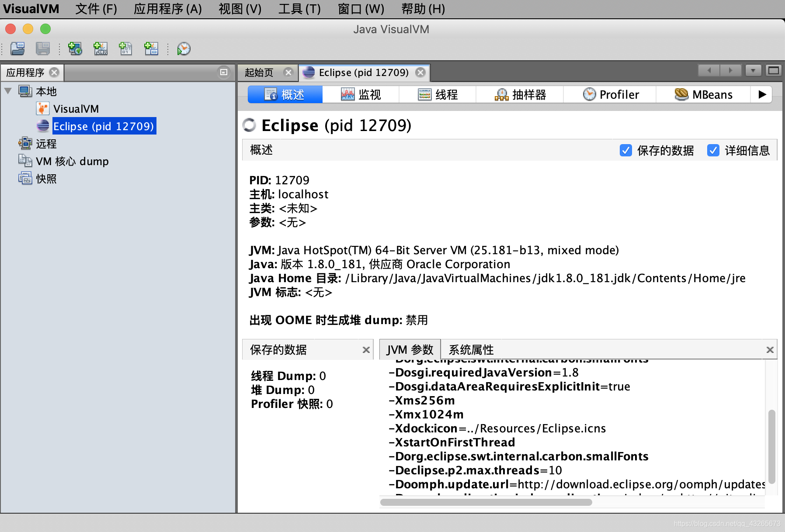Open the document list dropdown arrow

(753, 70)
